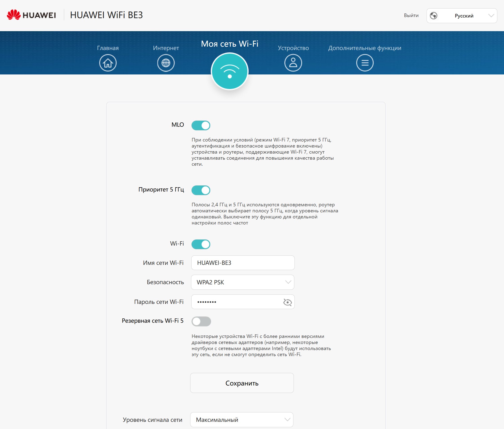The height and width of the screenshot is (429, 504).
Task: Click the Выйти logout link
Action: point(411,15)
